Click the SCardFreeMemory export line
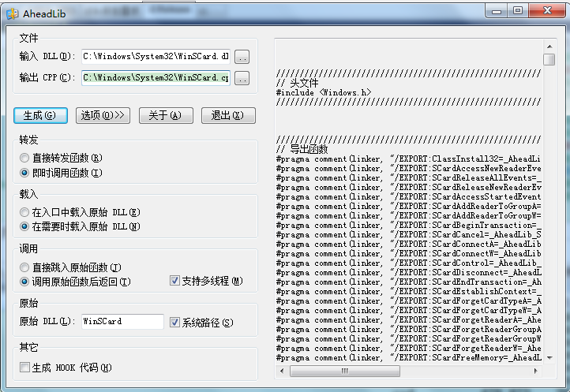 409,357
